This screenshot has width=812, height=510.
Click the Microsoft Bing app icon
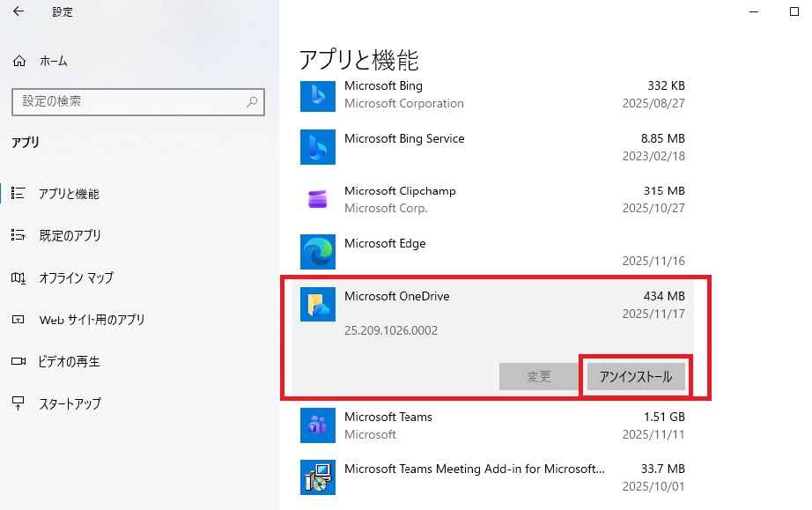click(317, 94)
